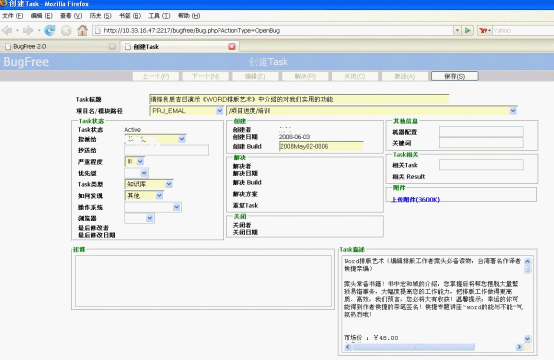Open the 历史(S) menu

tap(100, 16)
